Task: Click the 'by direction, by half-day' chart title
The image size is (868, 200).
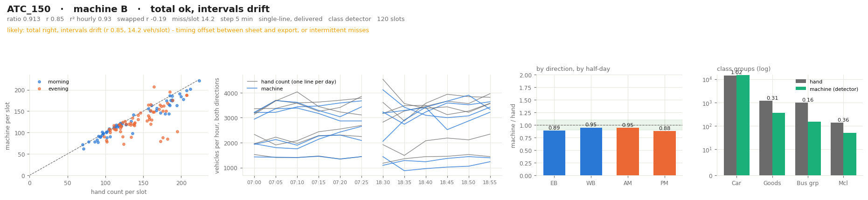Action: coord(573,69)
